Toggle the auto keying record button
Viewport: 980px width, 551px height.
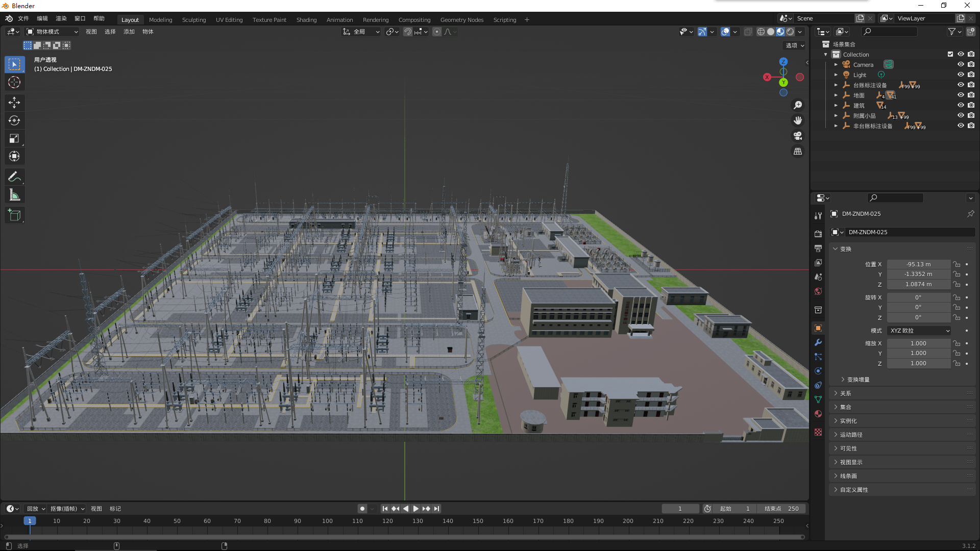[362, 509]
